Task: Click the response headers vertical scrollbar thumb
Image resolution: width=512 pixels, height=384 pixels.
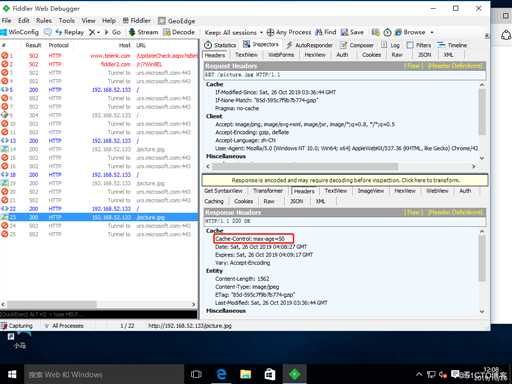Action: click(x=482, y=257)
